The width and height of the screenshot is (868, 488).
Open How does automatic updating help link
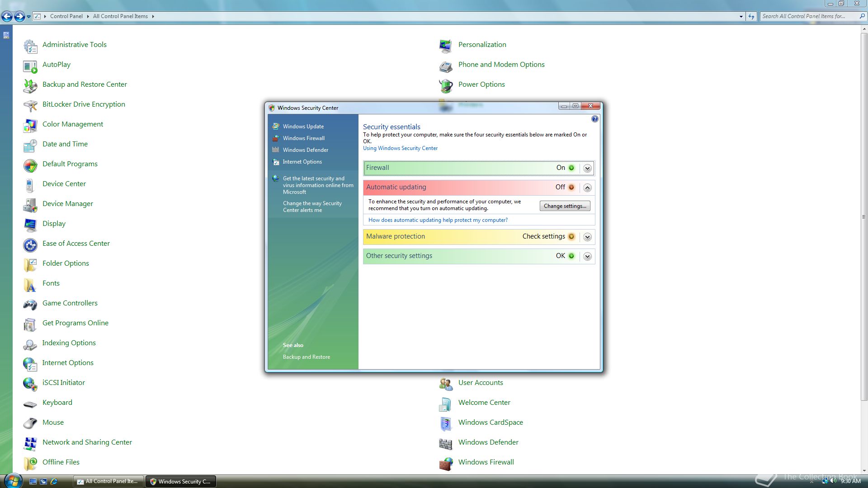(438, 220)
